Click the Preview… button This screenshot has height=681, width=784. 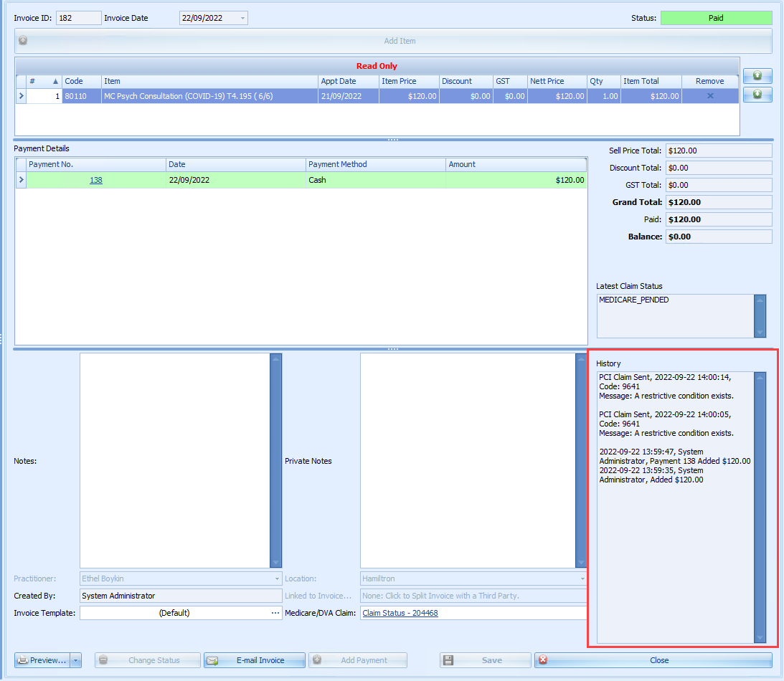point(42,660)
